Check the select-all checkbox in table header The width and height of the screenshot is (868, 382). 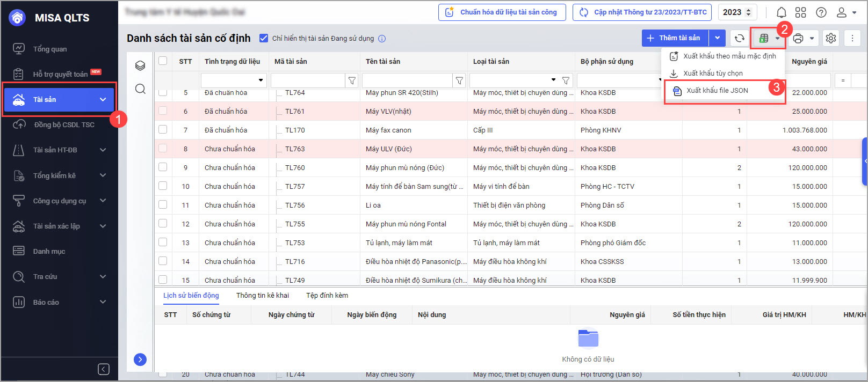pyautogui.click(x=163, y=61)
